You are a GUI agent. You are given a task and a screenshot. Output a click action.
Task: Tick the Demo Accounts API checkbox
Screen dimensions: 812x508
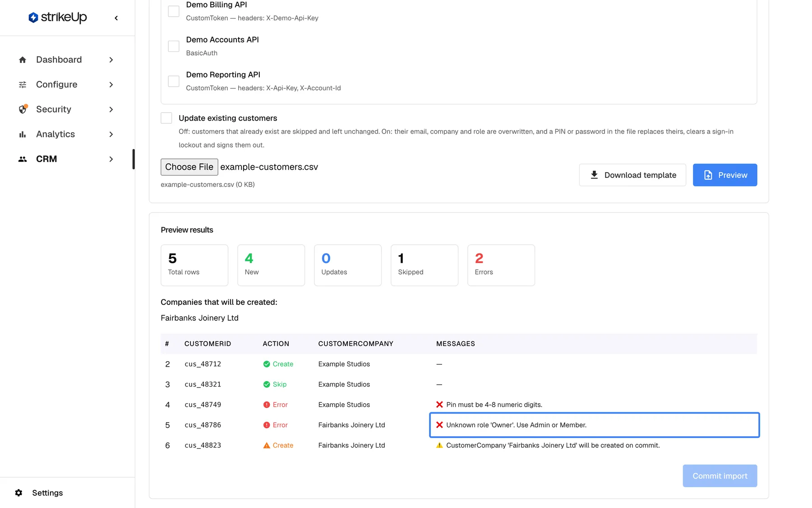174,46
